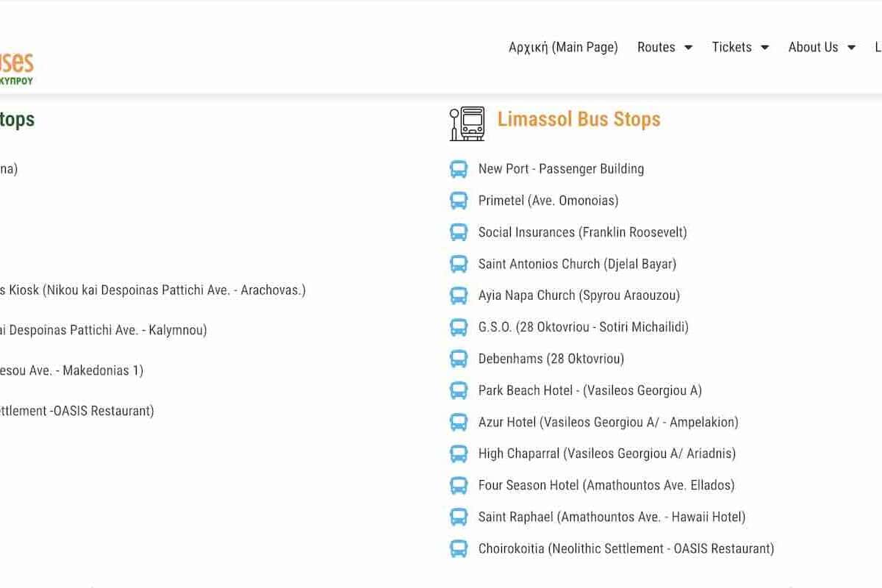Click the large bus stop sign icon
This screenshot has height=588, width=882.
click(x=467, y=123)
